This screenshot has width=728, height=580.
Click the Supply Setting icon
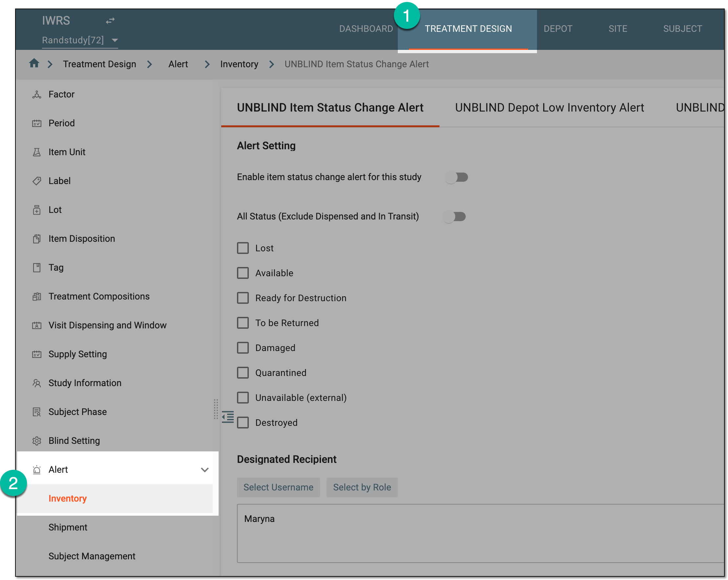point(36,354)
